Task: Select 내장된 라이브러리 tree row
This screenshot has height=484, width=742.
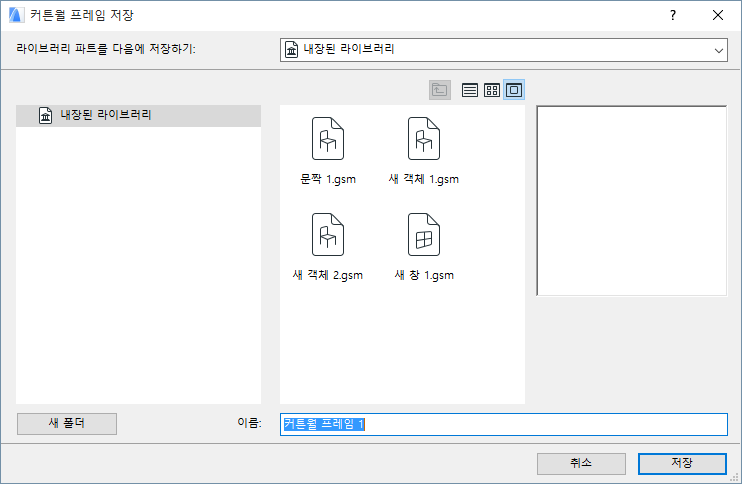Action: point(138,115)
